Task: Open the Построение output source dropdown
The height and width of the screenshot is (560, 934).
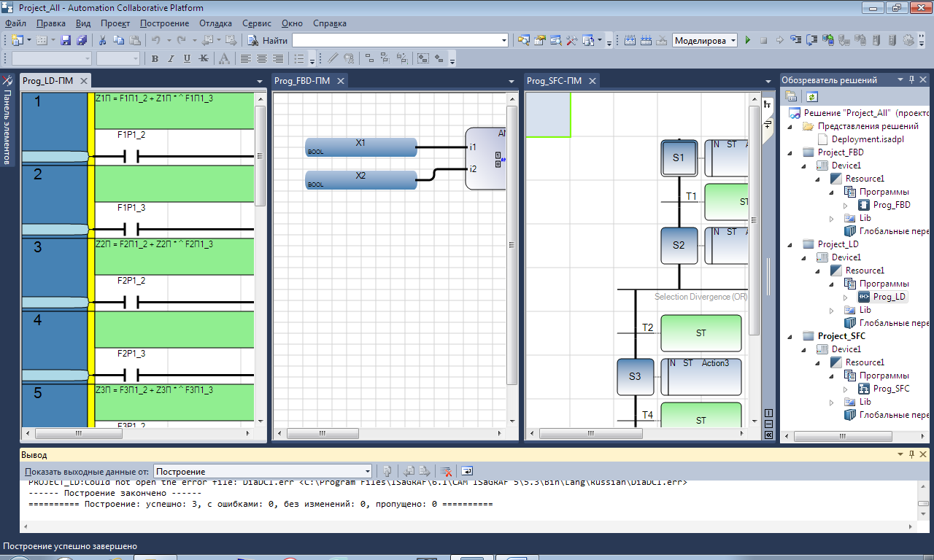Action: click(368, 472)
